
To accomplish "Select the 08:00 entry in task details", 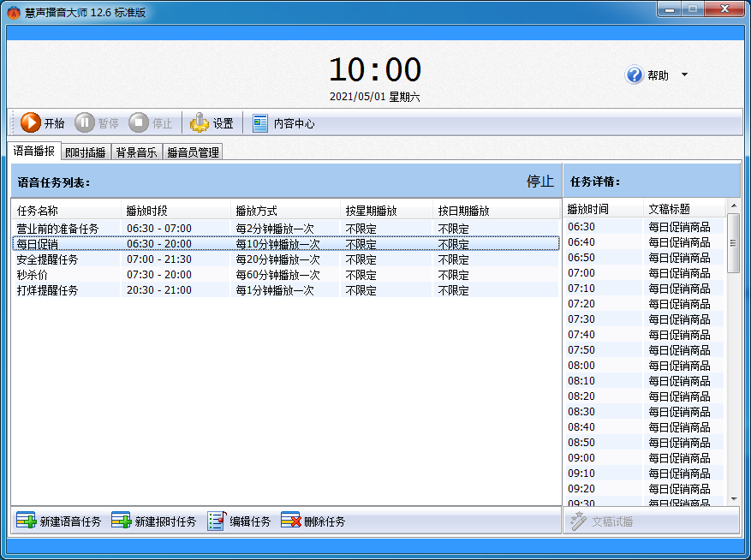I will coord(581,366).
